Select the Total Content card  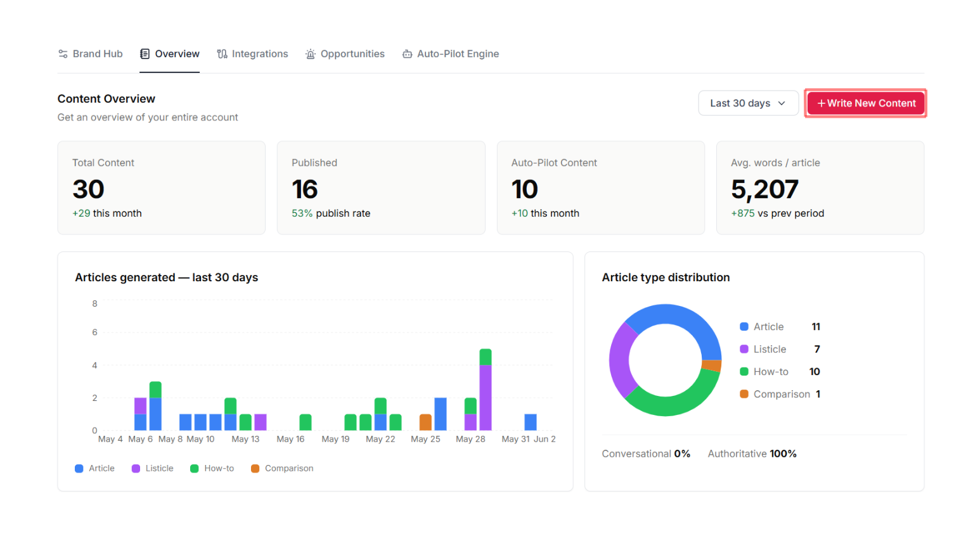162,188
